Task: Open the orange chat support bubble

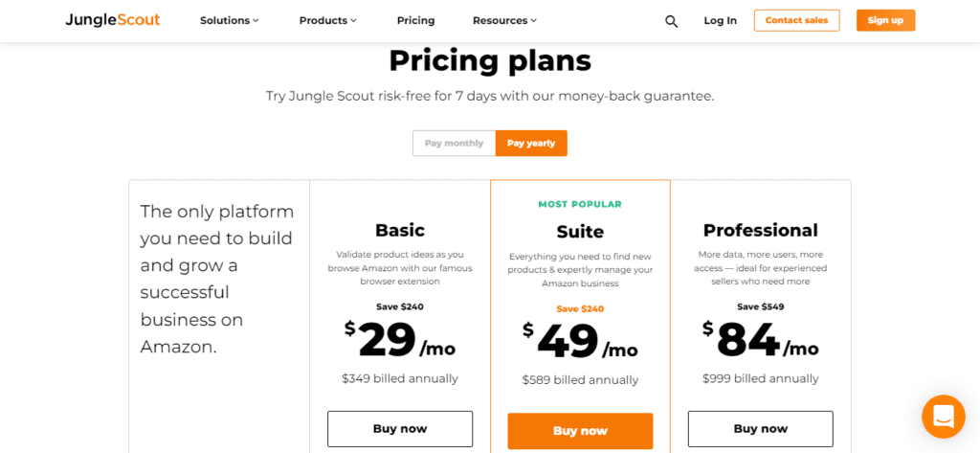Action: pos(943,417)
